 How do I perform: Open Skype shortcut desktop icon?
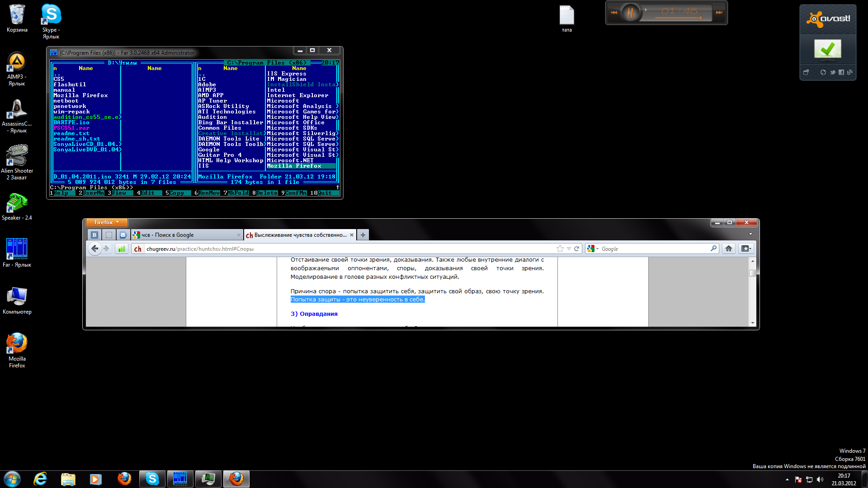coord(51,21)
